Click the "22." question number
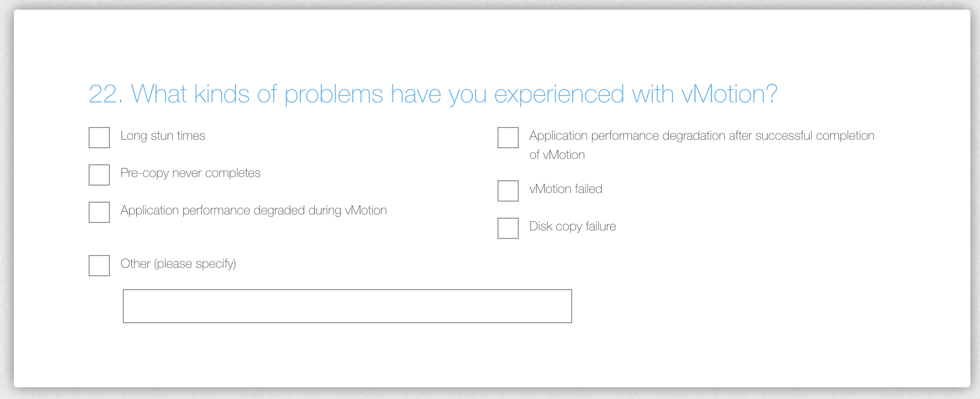980x399 pixels. point(105,94)
